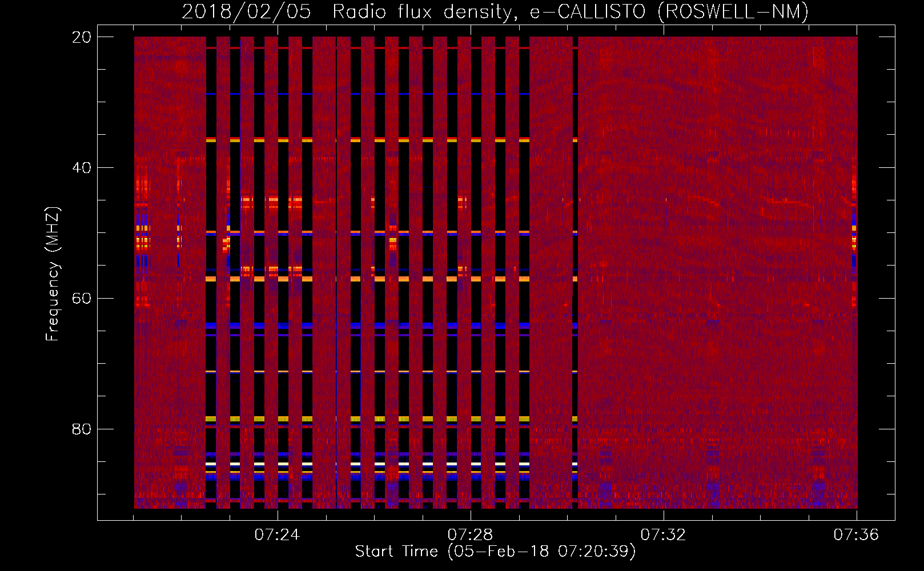The height and width of the screenshot is (571, 924).
Task: Click the 07:36 time tick label
Action: pyautogui.click(x=856, y=535)
